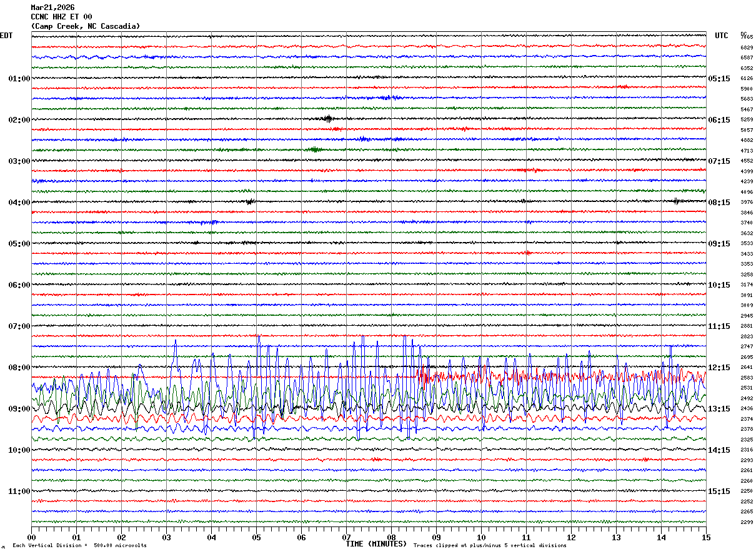Screen dimensions: 756x554
Task: Click the Each Vertical Division scale note
Action: [x=79, y=546]
